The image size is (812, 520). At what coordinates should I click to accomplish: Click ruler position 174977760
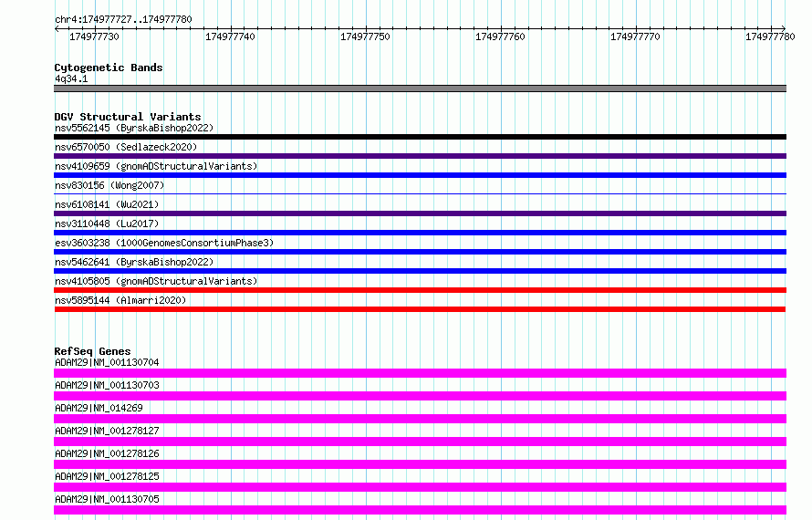click(x=500, y=36)
